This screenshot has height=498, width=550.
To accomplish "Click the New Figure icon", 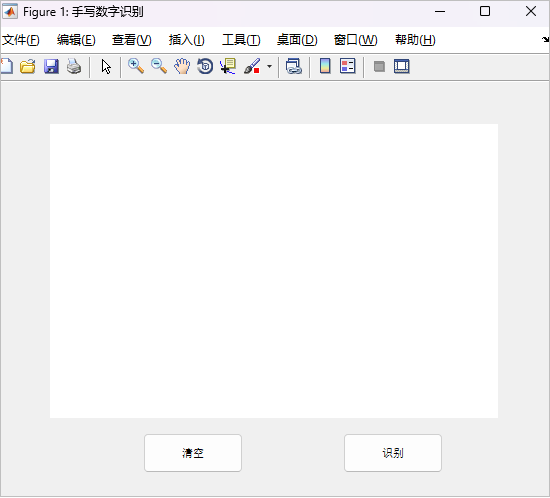I will [x=6, y=66].
